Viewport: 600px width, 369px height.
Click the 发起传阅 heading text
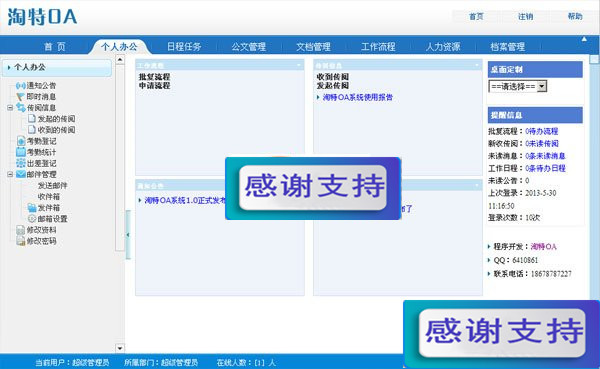332,85
